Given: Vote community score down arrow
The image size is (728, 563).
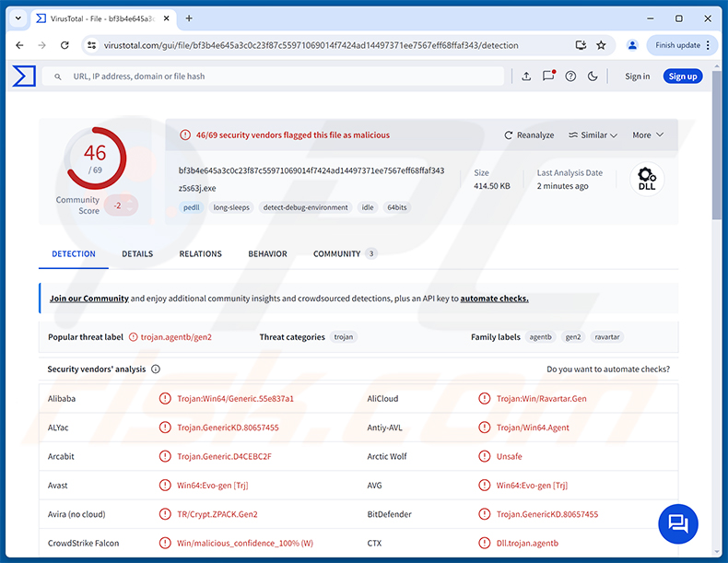Looking at the screenshot, I should click(130, 210).
